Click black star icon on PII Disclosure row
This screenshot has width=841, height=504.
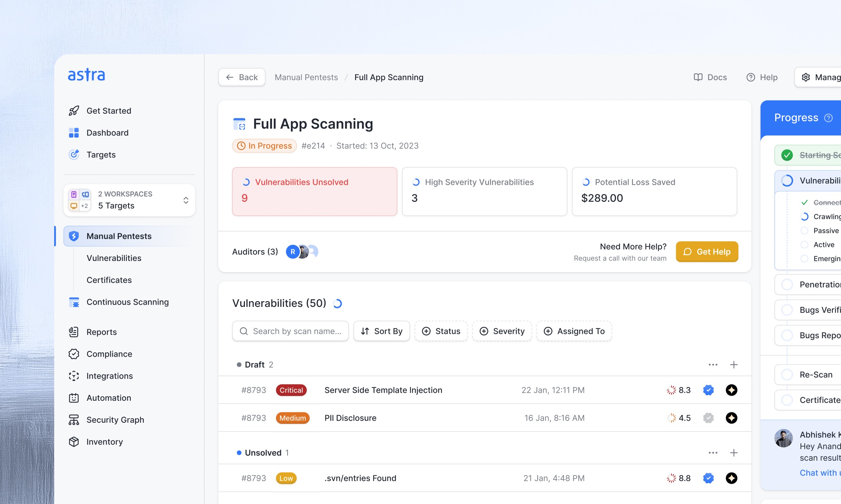click(731, 418)
